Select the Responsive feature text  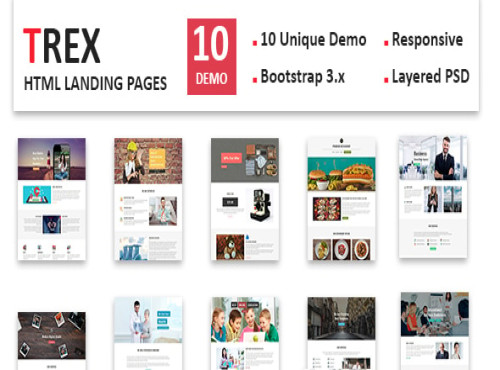[x=427, y=40]
